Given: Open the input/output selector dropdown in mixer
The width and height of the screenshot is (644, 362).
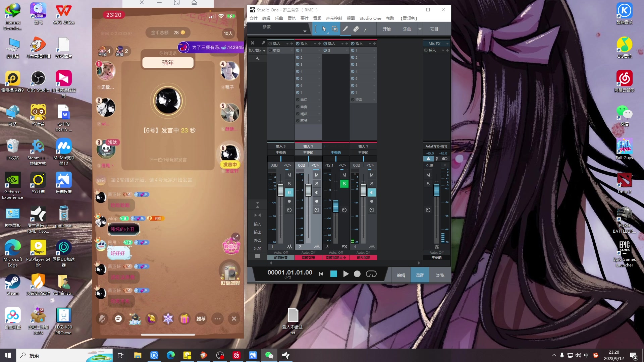Looking at the screenshot, I should pyautogui.click(x=264, y=51).
